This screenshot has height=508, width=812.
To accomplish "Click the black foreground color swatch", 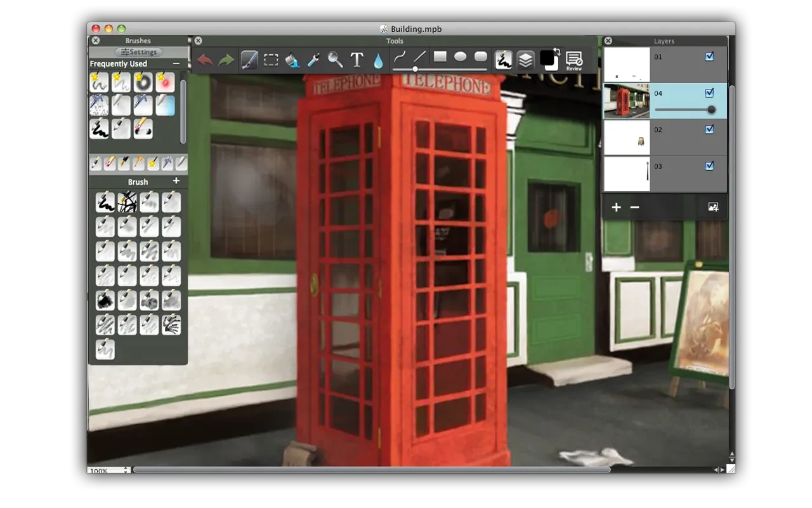I will (546, 58).
